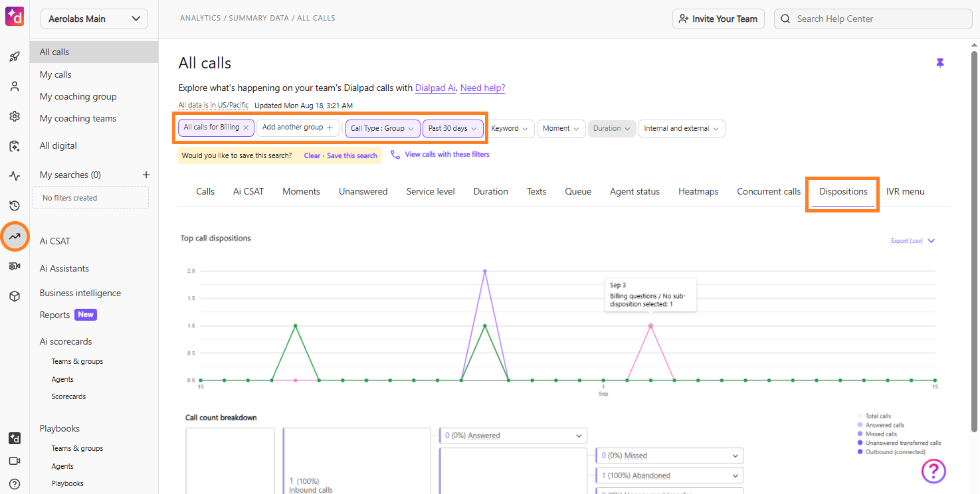This screenshot has width=980, height=494.
Task: Switch to the Unanswered tab
Action: (x=363, y=191)
